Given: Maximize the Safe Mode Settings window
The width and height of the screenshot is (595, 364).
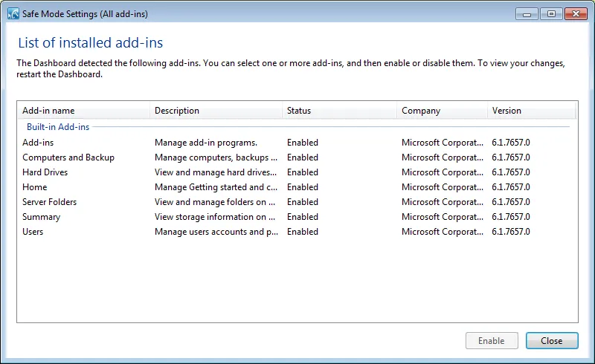Looking at the screenshot, I should coord(551,14).
